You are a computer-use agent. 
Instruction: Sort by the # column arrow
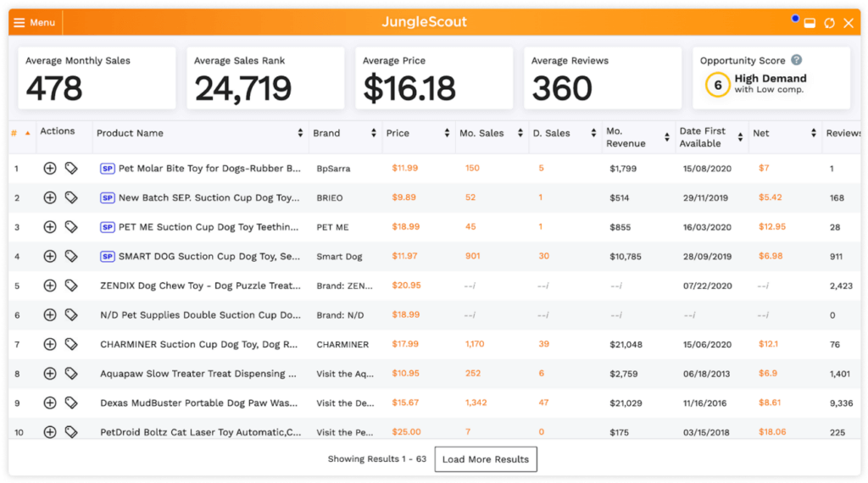click(27, 133)
